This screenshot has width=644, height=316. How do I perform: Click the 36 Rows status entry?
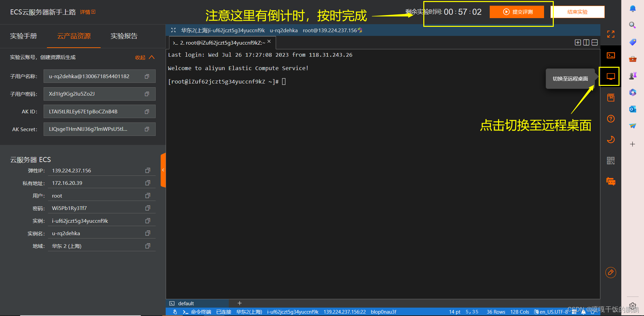click(496, 312)
